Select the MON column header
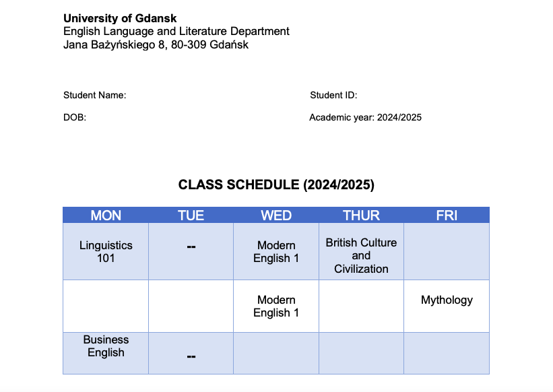This screenshot has width=553, height=392. pyautogui.click(x=106, y=215)
